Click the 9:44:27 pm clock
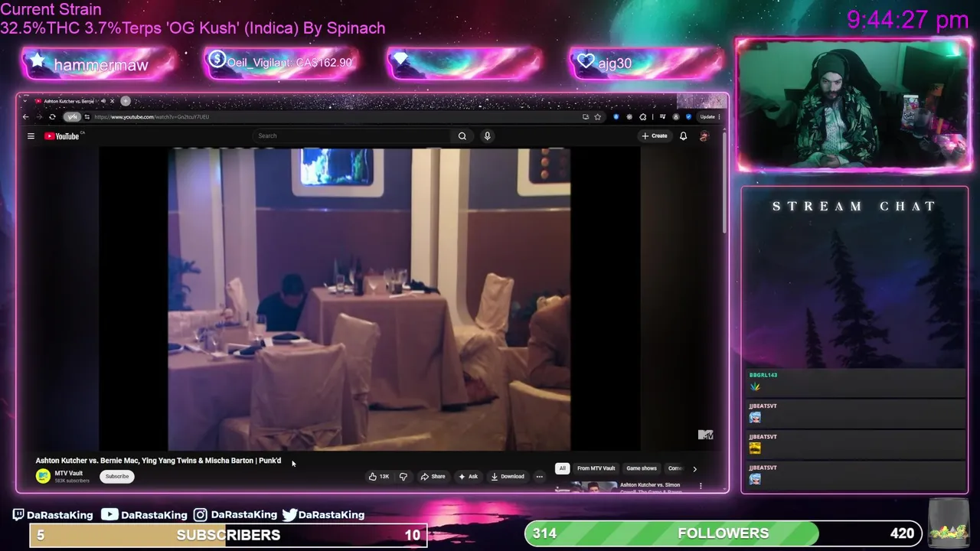This screenshot has width=980, height=551. point(907,20)
